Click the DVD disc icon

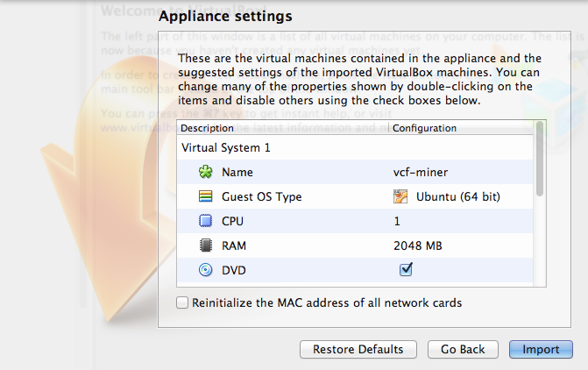(206, 270)
